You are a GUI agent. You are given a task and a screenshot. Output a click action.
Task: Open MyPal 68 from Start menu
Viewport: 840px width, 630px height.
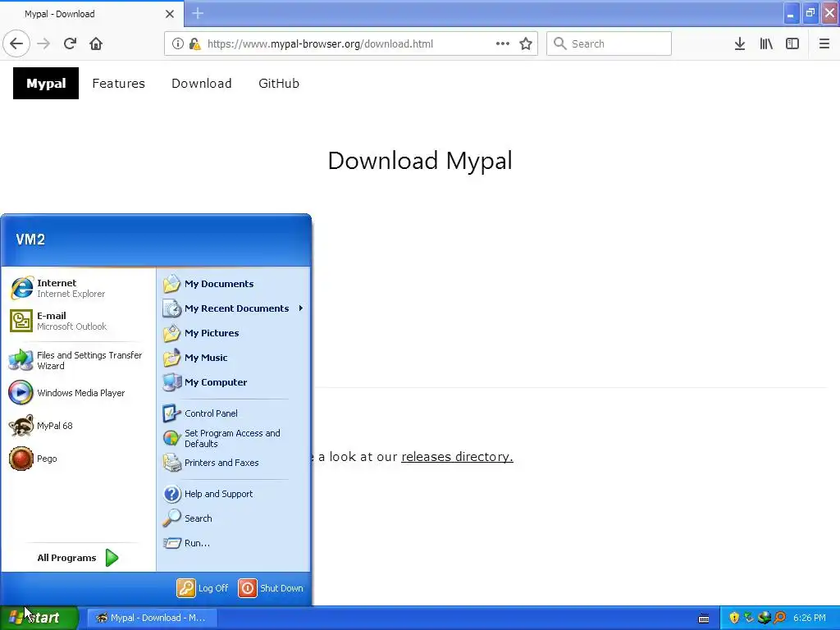[78, 426]
